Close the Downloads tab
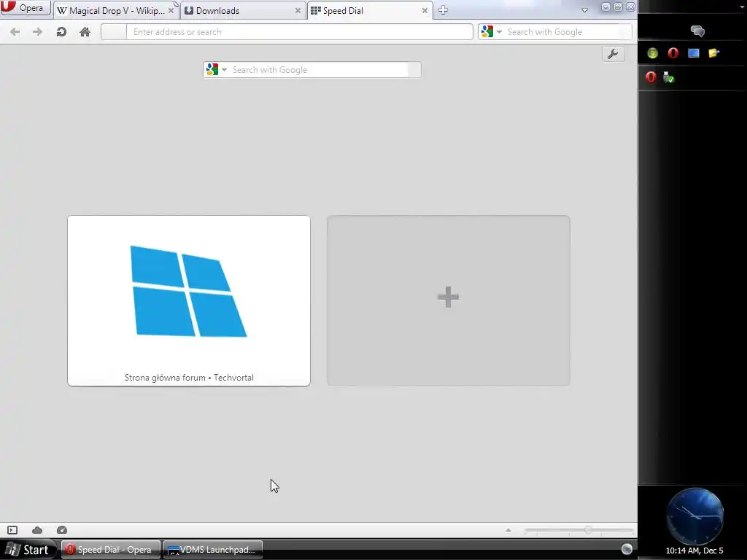747x560 pixels. (x=298, y=10)
